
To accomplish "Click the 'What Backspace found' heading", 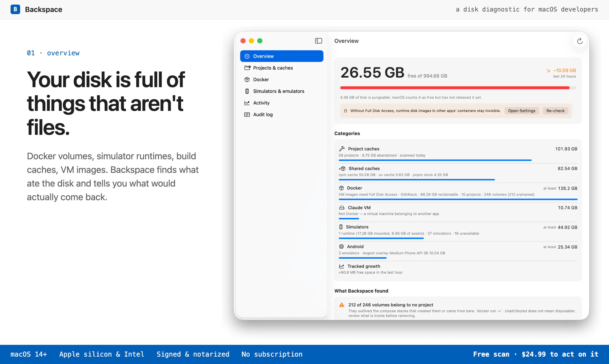I will coord(361,291).
